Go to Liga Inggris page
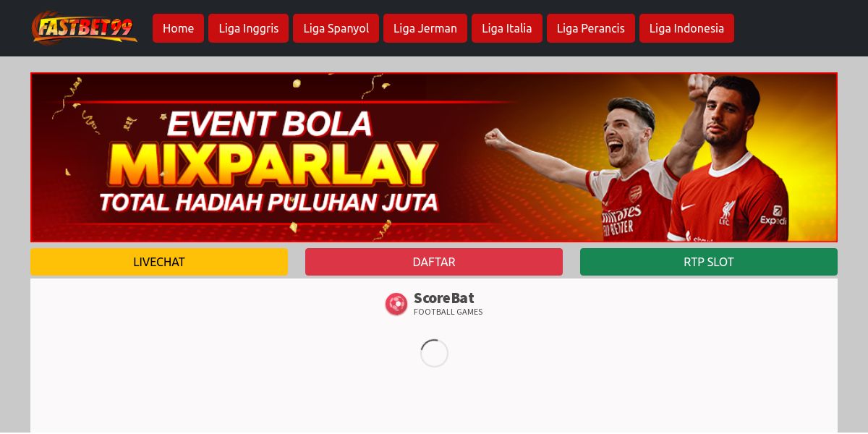 [x=248, y=28]
